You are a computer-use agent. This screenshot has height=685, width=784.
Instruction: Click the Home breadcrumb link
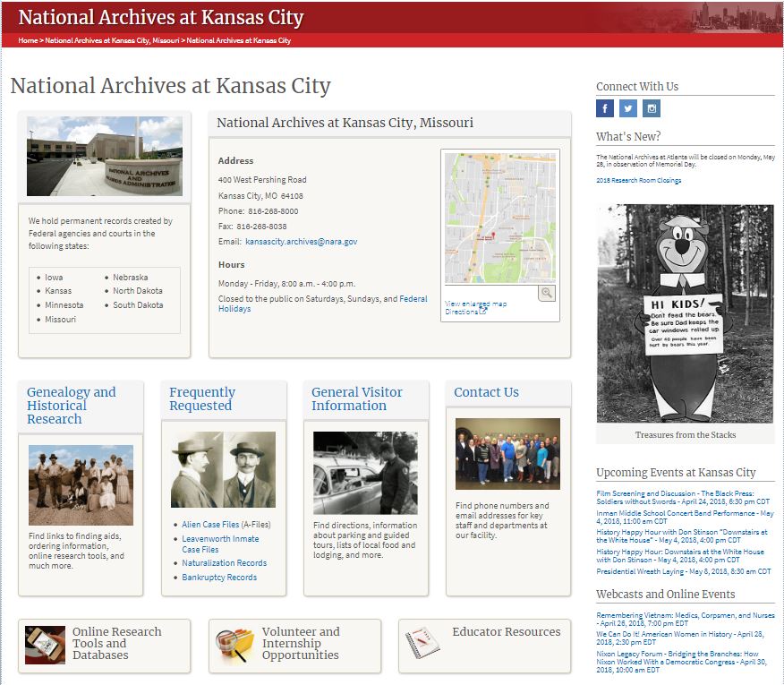28,40
